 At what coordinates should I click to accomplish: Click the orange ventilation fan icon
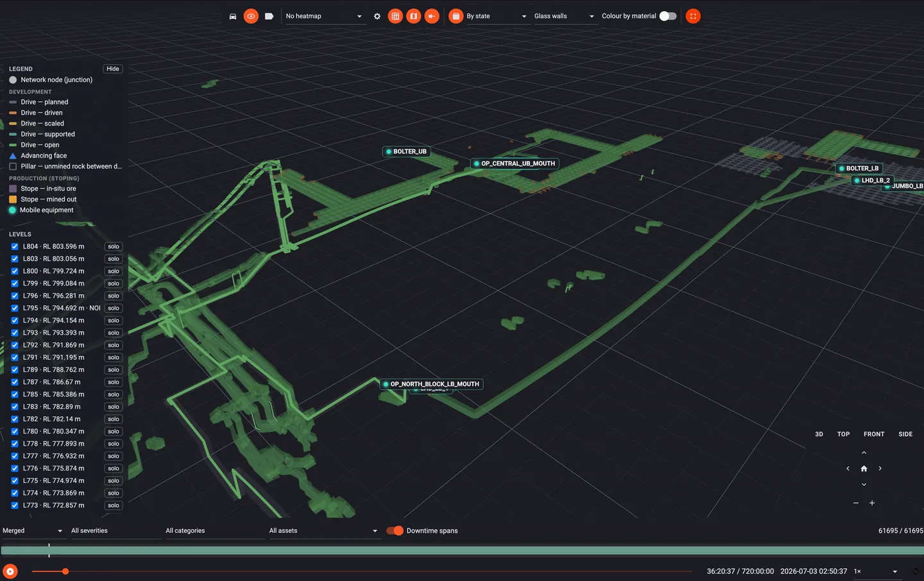click(432, 16)
